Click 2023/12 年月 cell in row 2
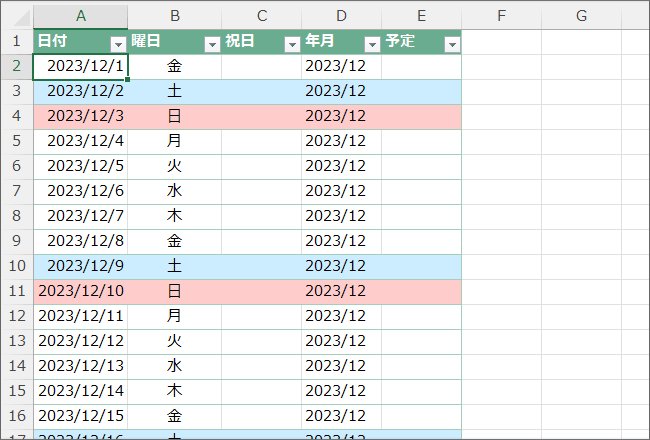 (342, 66)
